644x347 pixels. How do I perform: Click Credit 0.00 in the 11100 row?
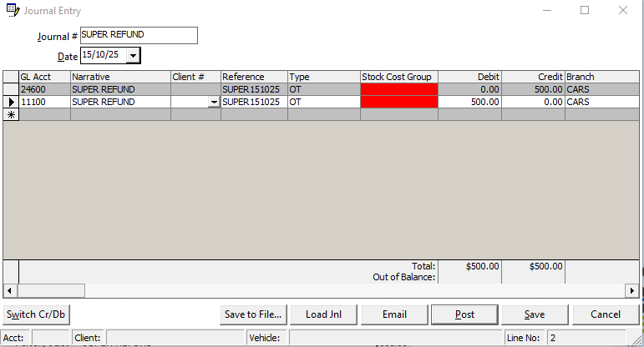coord(533,102)
